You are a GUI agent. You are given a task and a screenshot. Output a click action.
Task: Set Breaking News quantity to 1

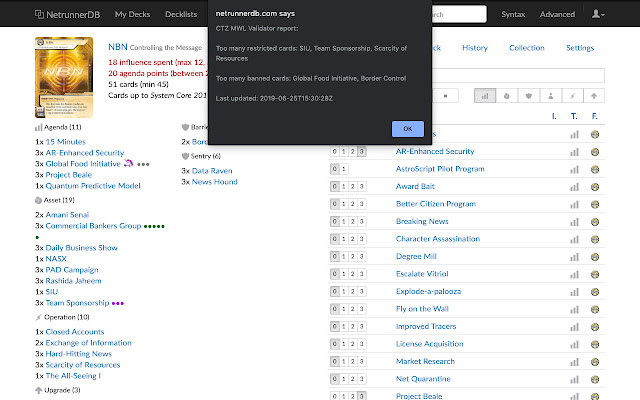click(344, 222)
